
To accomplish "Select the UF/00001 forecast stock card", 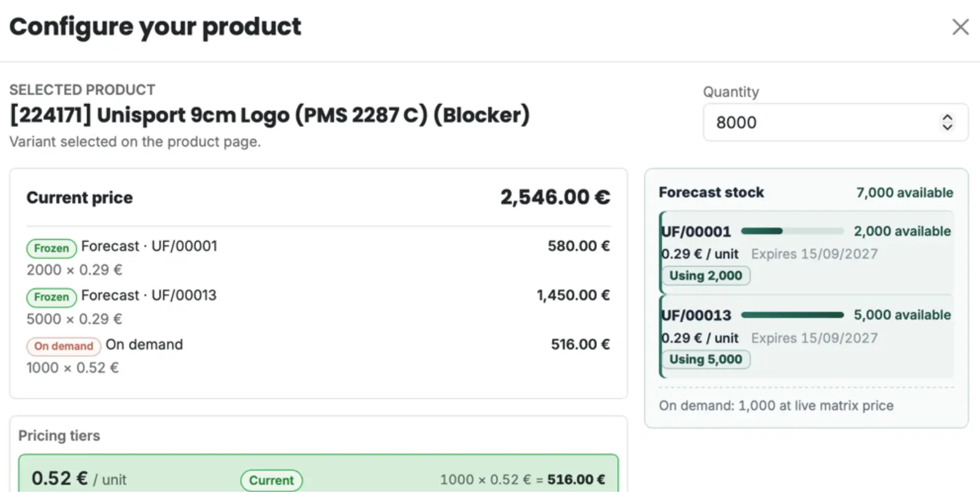I will [806, 252].
